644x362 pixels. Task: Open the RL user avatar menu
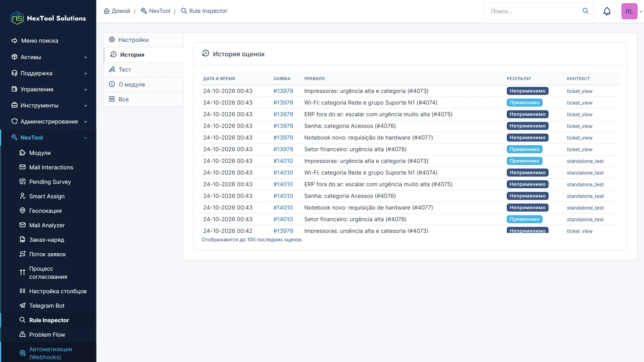tap(630, 11)
